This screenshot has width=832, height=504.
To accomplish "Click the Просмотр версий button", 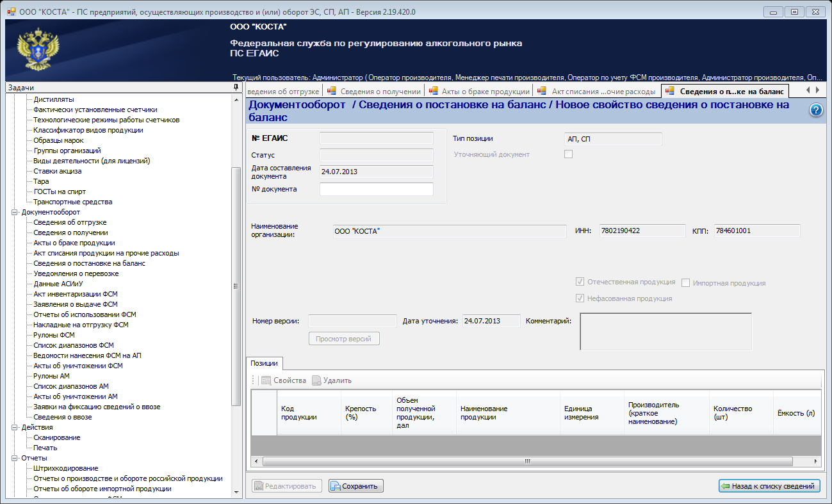I will [x=344, y=339].
